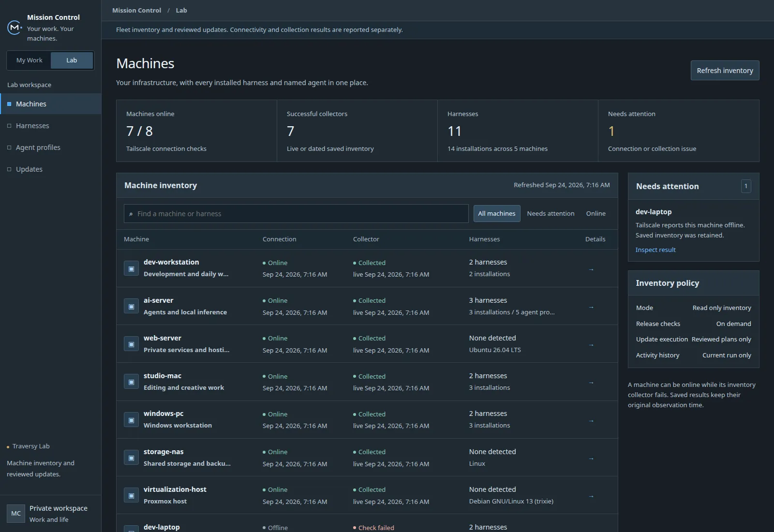Click dev-laptop in Needs attention panel

click(x=654, y=212)
